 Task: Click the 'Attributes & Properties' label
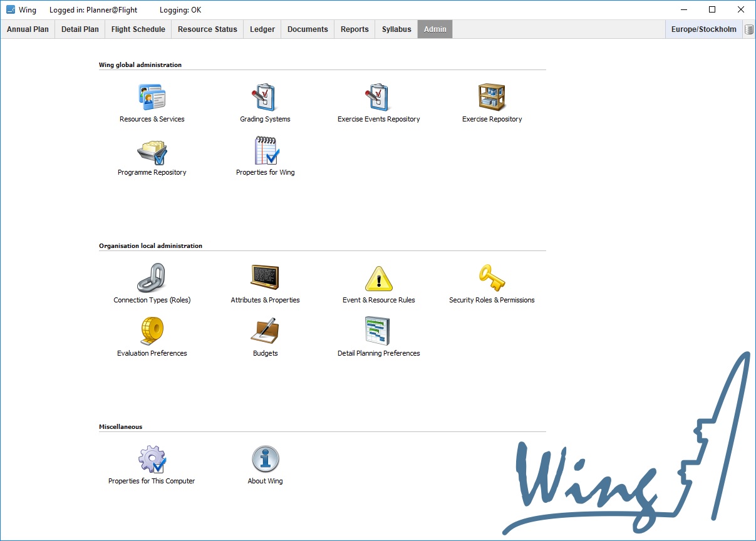coord(266,300)
